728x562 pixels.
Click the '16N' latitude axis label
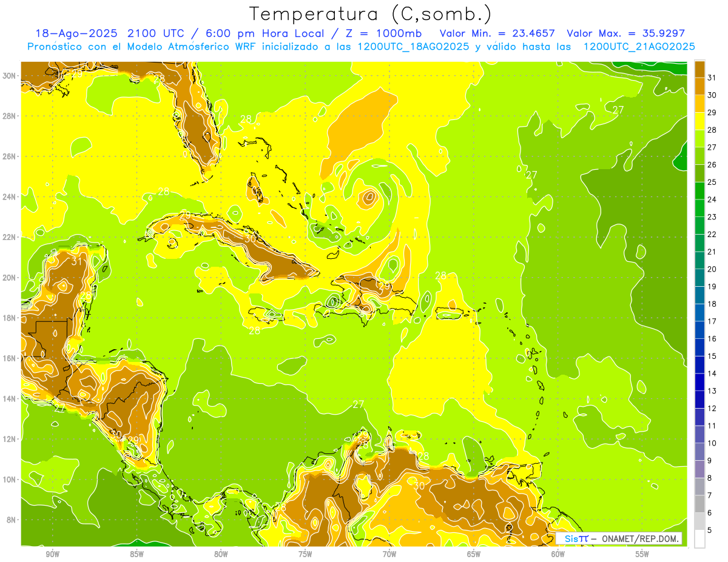pos(9,358)
